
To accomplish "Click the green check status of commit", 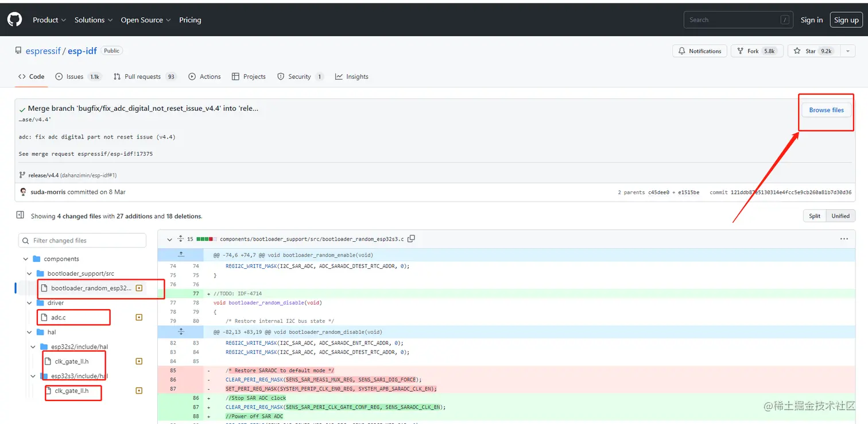I will coord(22,109).
